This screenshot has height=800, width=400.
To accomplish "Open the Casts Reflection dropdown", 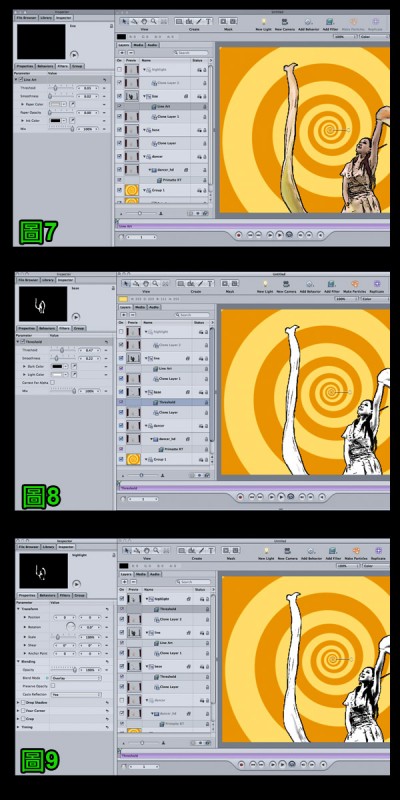I will point(76,694).
